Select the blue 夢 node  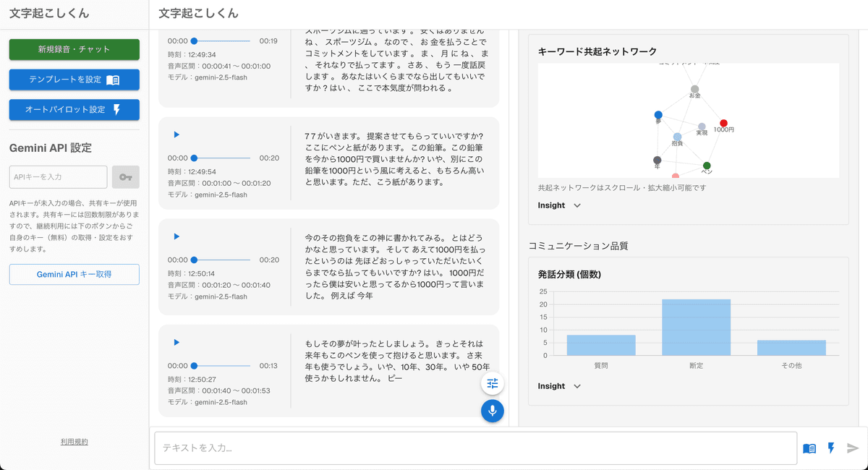[x=658, y=115]
